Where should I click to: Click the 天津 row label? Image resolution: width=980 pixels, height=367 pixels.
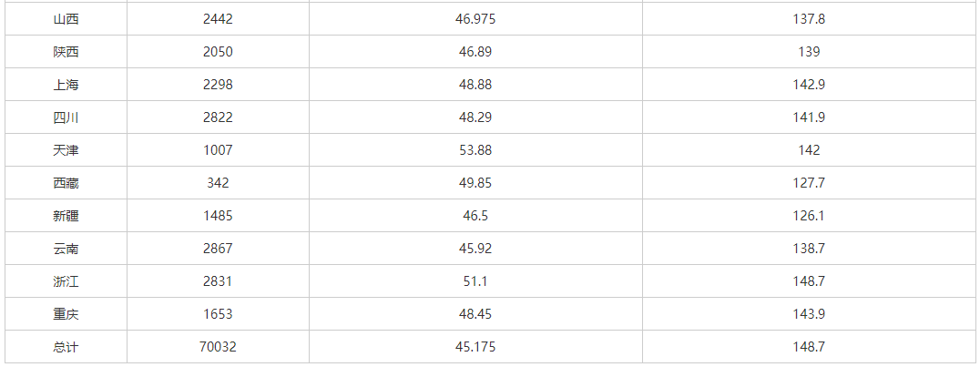click(x=66, y=150)
